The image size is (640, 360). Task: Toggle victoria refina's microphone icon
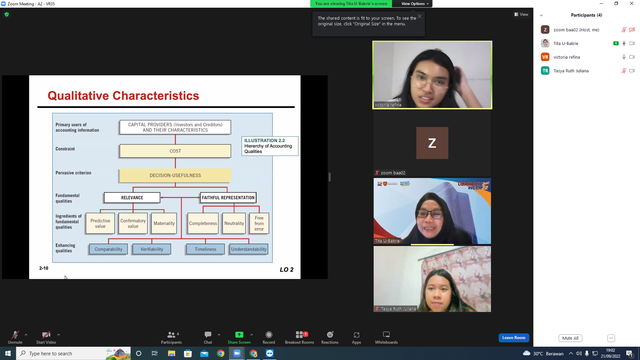(624, 57)
